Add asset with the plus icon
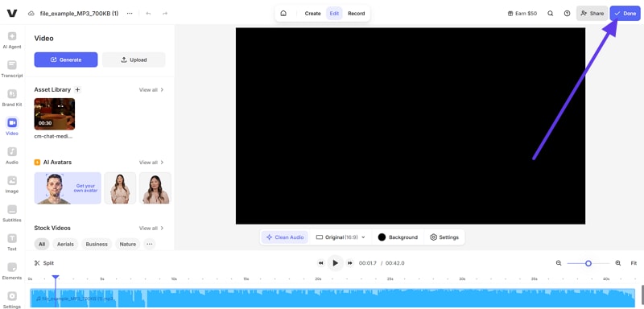Image resolution: width=644 pixels, height=309 pixels. (77, 89)
